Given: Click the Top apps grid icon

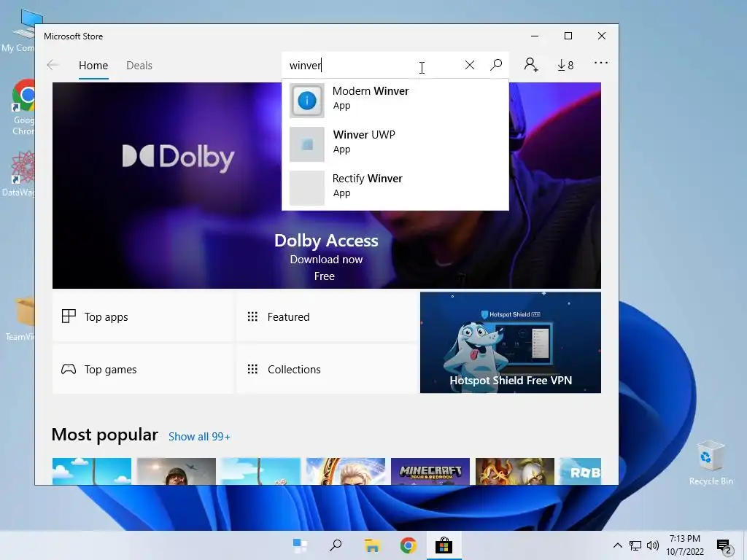Looking at the screenshot, I should coord(69,316).
